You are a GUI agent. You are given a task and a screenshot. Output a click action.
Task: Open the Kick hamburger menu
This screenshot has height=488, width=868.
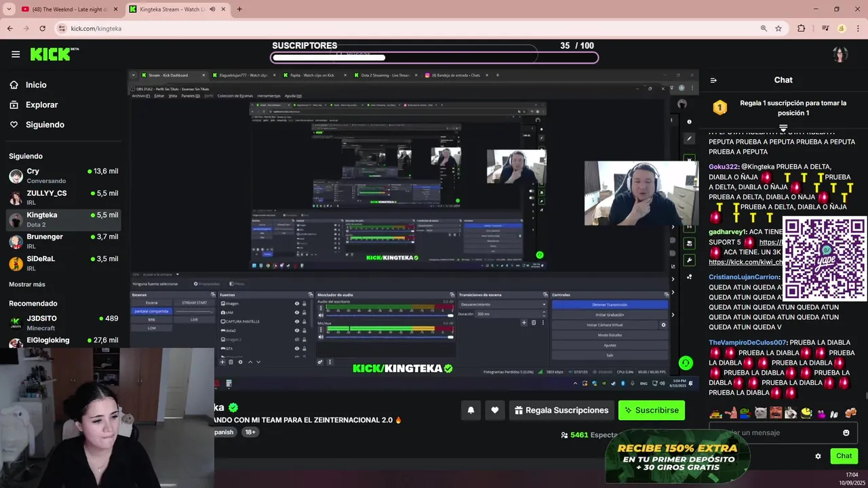click(x=16, y=54)
